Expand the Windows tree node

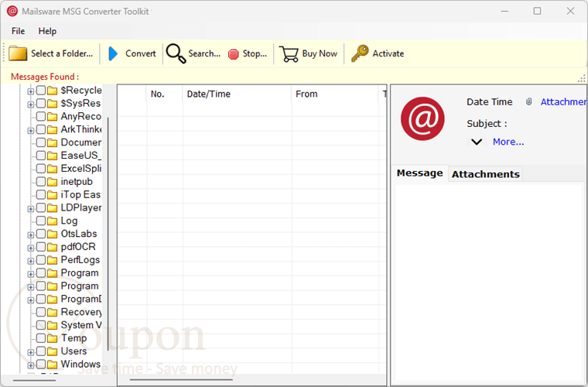(31, 365)
